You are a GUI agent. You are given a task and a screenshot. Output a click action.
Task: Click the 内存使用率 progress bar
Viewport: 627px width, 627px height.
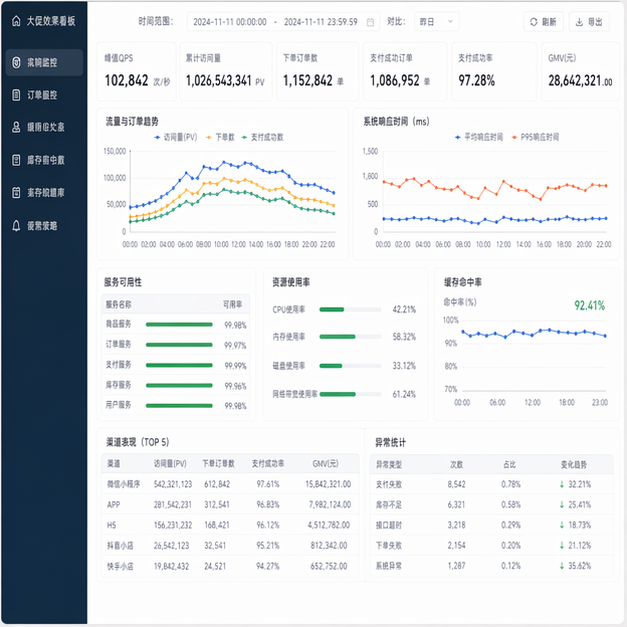[x=350, y=337]
